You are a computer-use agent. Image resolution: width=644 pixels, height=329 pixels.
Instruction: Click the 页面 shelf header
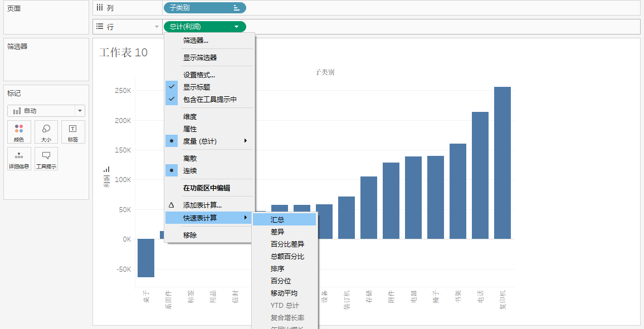(x=13, y=8)
